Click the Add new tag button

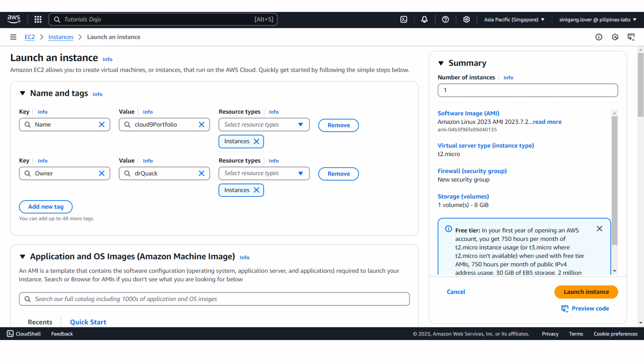46,207
